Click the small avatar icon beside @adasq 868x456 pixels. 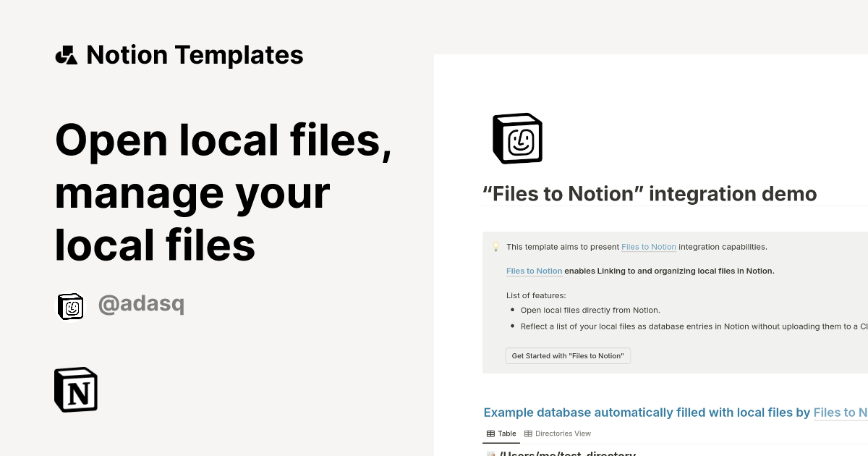tap(71, 305)
